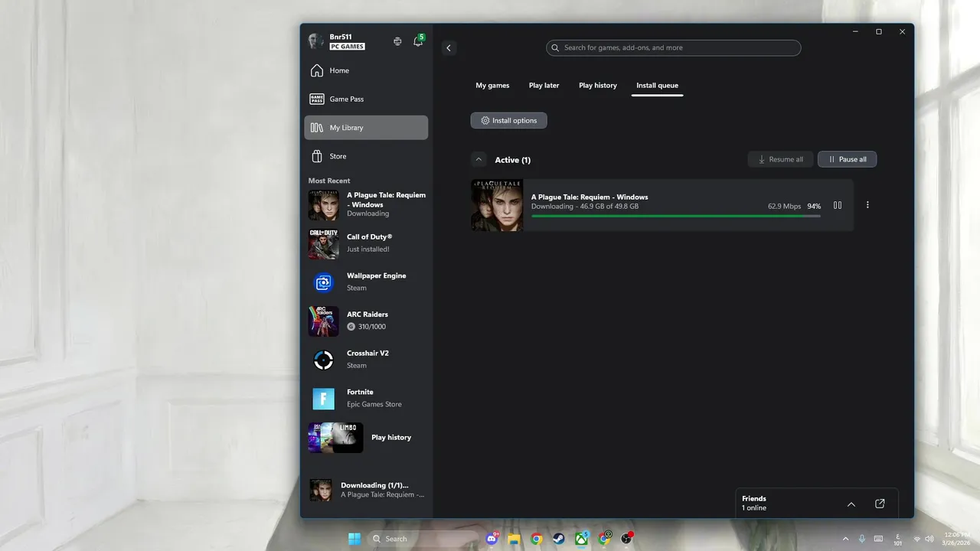Viewport: 980px width, 551px height.
Task: Switch to the Play later tab
Action: [x=544, y=86]
